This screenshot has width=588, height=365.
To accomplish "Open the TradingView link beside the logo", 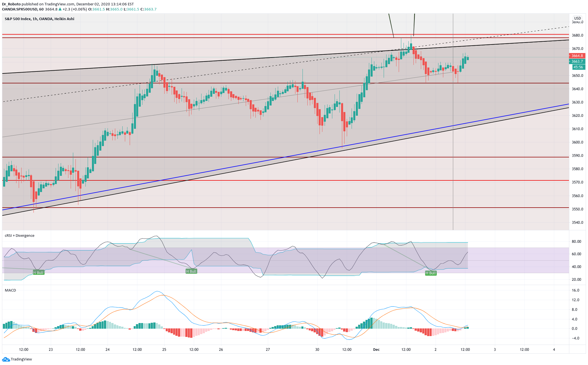I will tap(21, 359).
